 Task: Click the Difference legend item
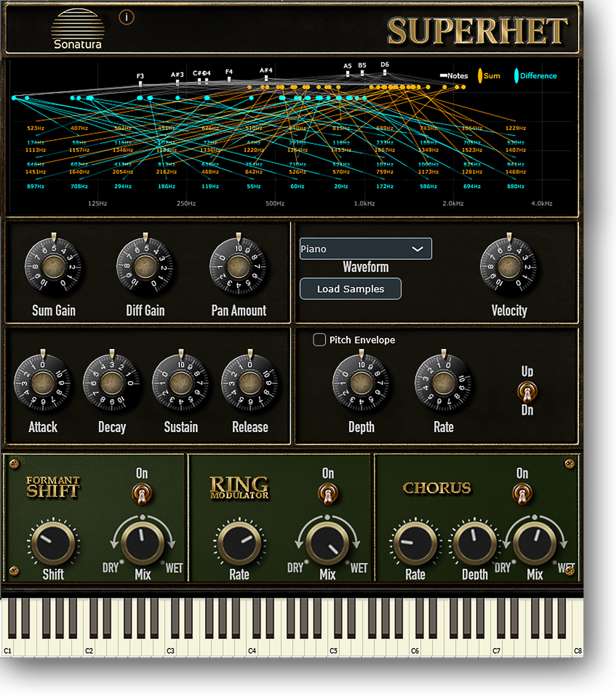coord(535,76)
